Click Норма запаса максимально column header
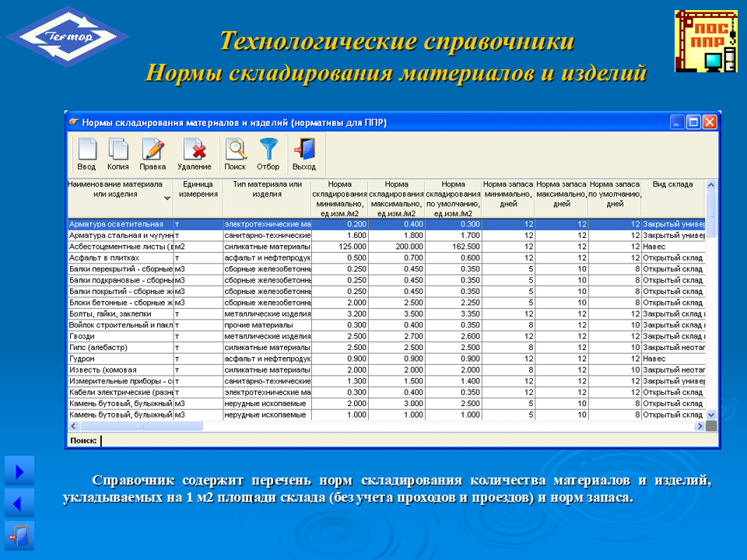747x560 pixels. tap(561, 198)
